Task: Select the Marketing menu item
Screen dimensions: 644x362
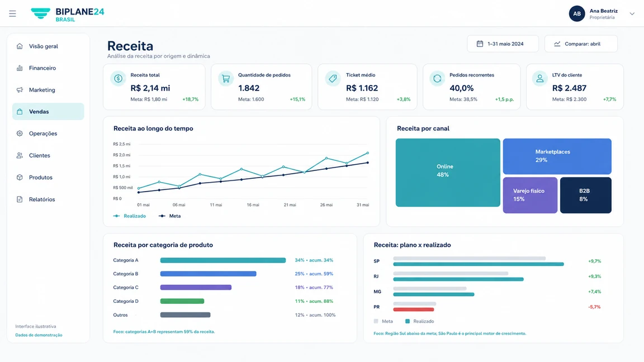Action: pyautogui.click(x=48, y=90)
